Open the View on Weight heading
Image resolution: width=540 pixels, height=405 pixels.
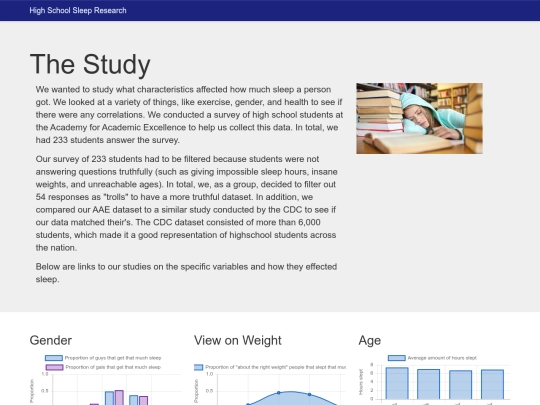238,340
